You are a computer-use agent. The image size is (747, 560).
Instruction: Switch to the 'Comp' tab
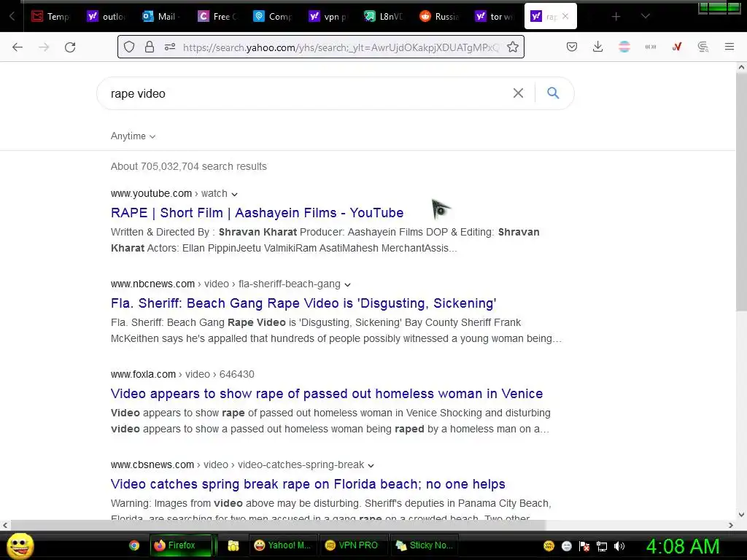[273, 16]
